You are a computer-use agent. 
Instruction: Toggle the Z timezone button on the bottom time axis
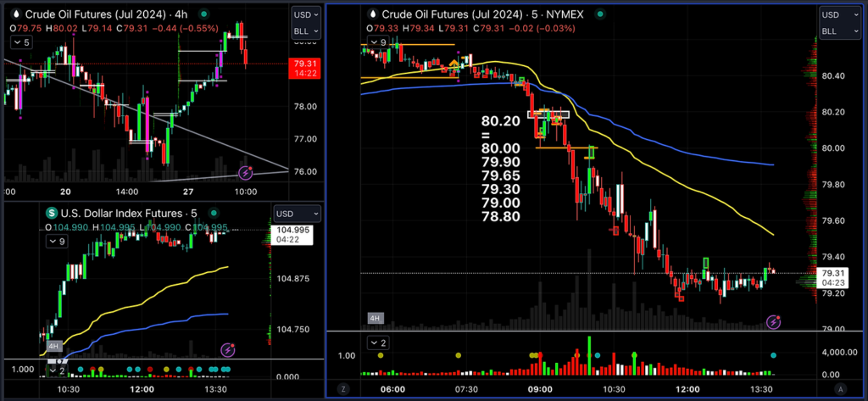pyautogui.click(x=343, y=389)
